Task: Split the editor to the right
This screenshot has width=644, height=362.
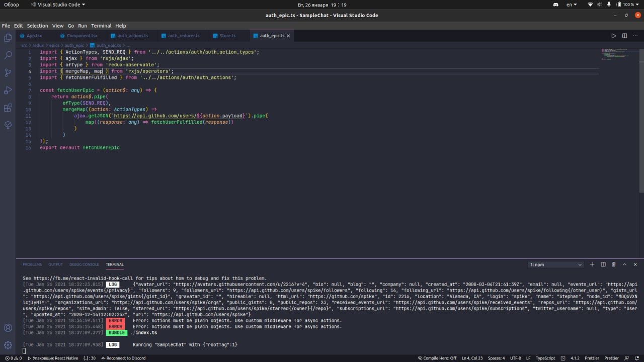Action: coord(624,36)
